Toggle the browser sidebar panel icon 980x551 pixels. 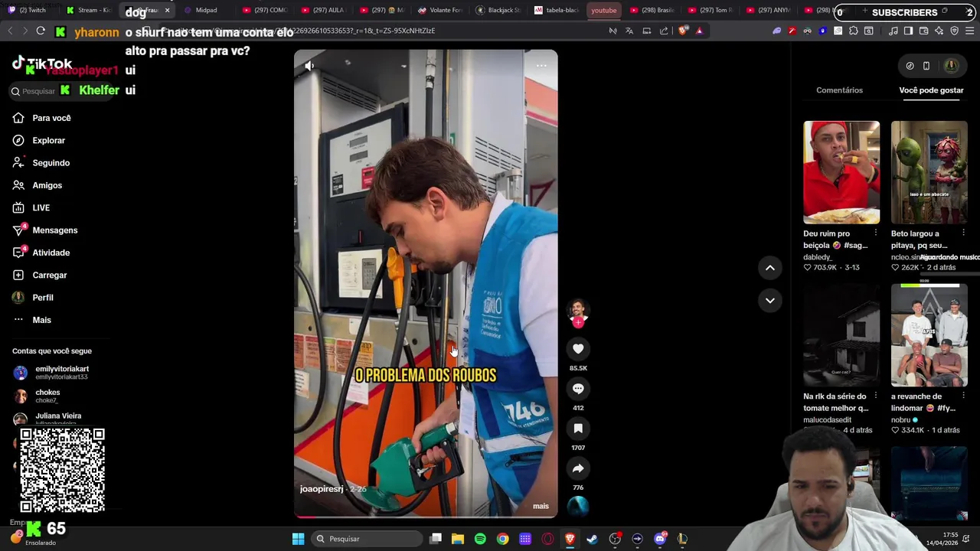(908, 31)
